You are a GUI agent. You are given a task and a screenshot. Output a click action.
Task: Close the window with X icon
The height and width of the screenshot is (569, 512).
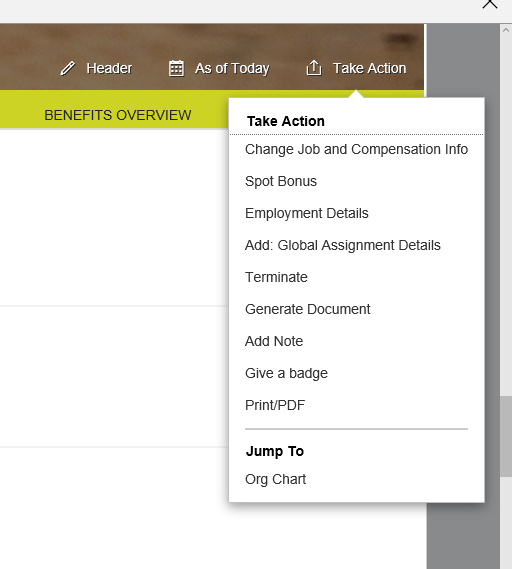pos(490,4)
